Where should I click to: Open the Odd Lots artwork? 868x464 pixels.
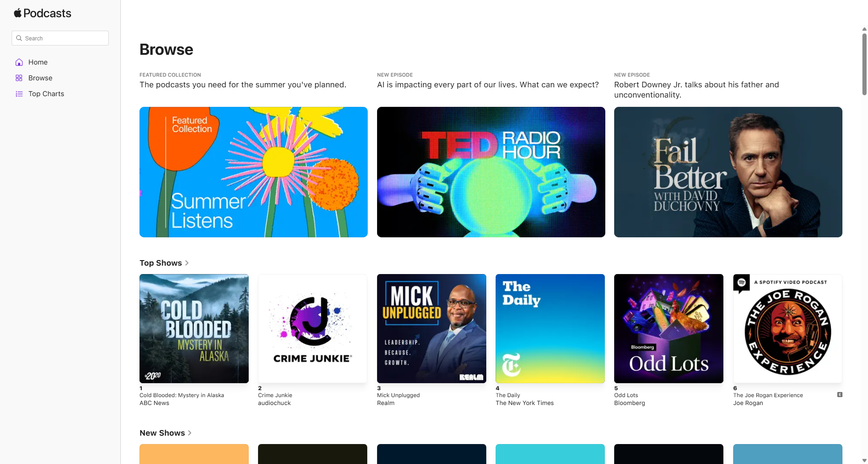click(669, 328)
